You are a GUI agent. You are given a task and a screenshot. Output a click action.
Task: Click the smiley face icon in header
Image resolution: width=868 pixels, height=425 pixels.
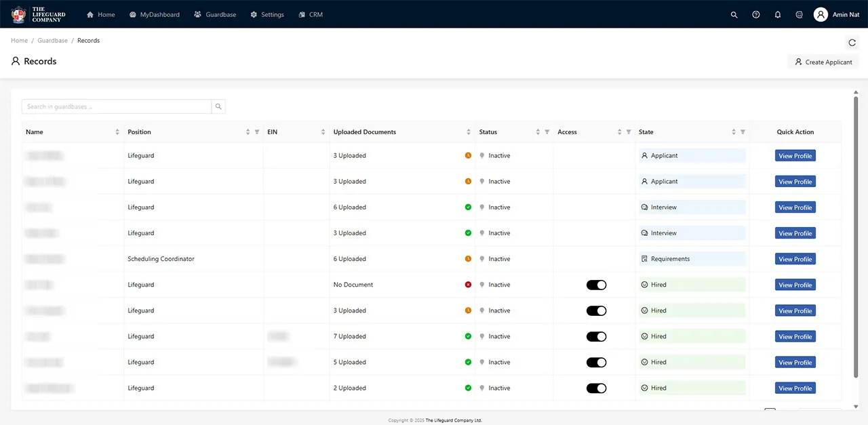(800, 14)
